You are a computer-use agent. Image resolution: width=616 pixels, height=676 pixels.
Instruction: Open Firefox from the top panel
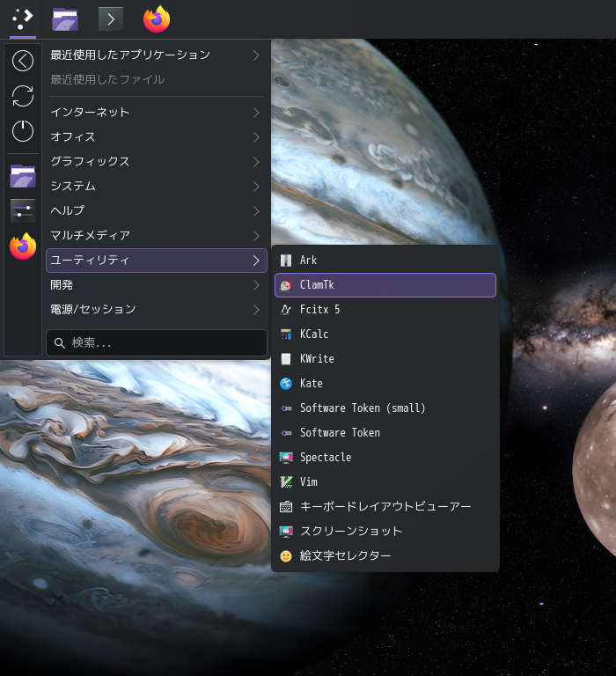coord(157,19)
